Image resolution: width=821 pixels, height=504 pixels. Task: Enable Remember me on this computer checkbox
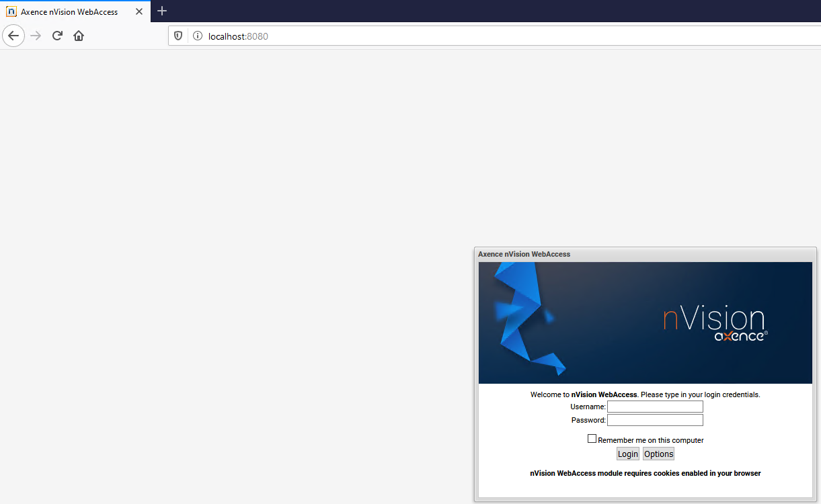pos(592,439)
